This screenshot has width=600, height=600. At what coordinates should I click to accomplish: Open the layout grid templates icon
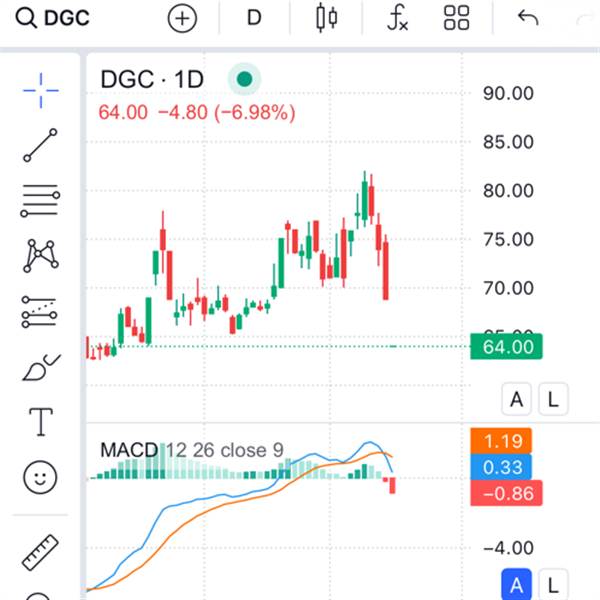point(456,18)
